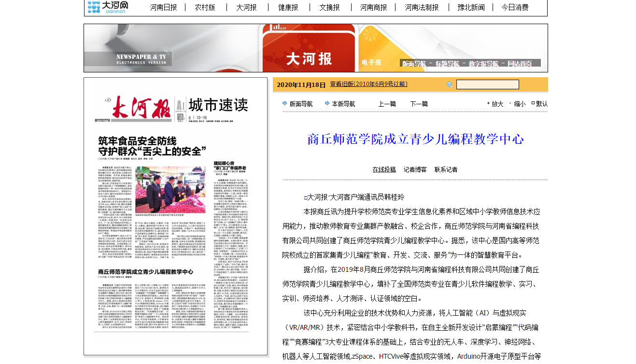636x364 pixels.
Task: Click the arrow icon beside 本版导航
Action: (x=327, y=103)
